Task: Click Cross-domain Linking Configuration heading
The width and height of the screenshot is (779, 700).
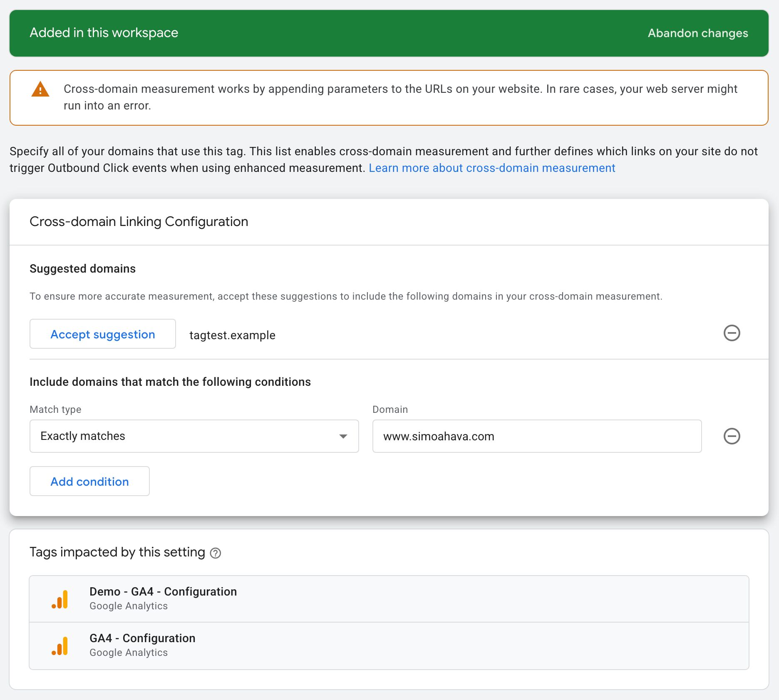Action: pos(139,222)
